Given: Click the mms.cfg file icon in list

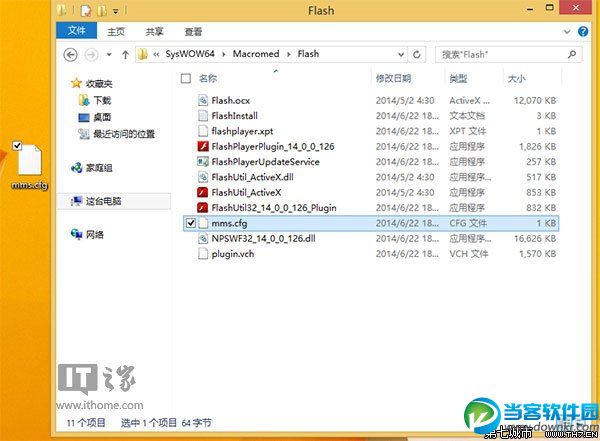Looking at the screenshot, I should coord(203,223).
